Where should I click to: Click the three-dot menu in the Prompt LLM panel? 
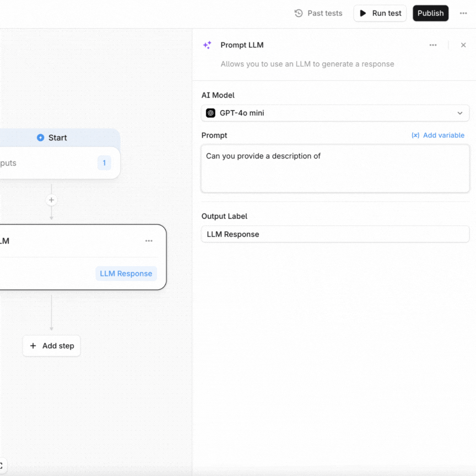click(433, 45)
